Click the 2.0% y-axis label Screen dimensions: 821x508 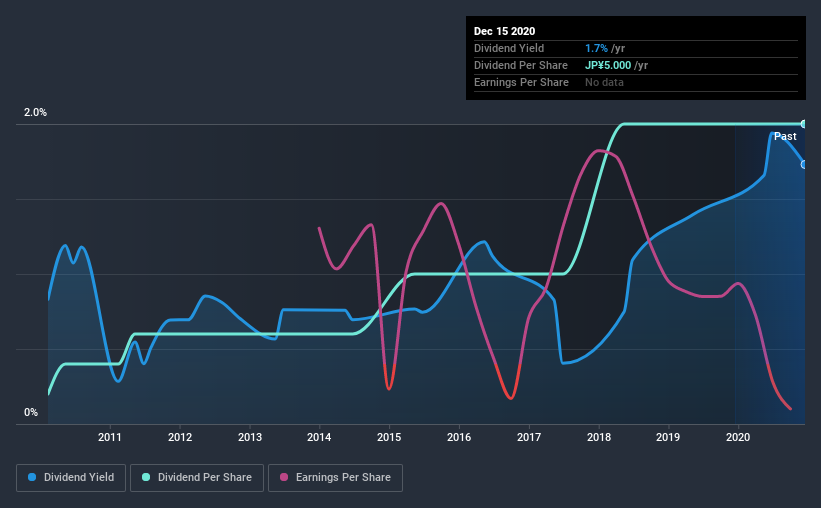coord(35,113)
